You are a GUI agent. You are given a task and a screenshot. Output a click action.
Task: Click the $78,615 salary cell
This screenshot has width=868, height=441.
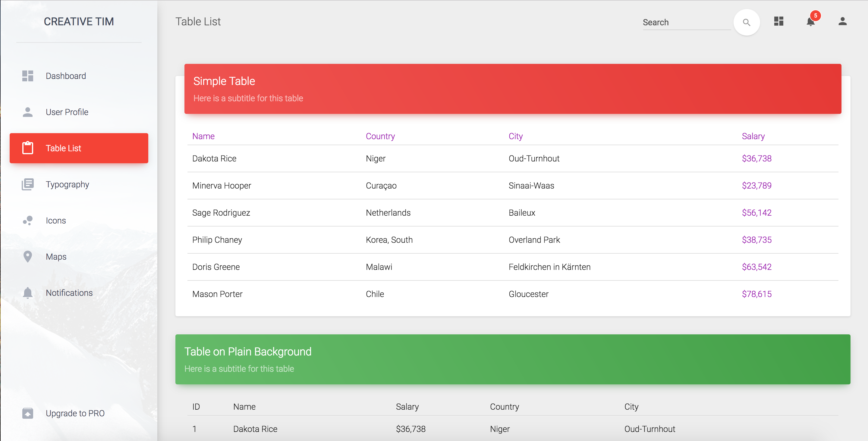(x=756, y=294)
